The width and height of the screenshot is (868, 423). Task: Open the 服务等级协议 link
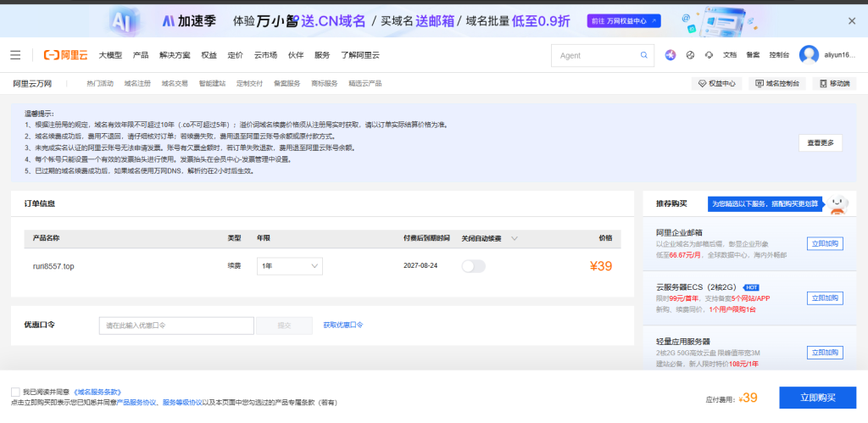(x=182, y=403)
